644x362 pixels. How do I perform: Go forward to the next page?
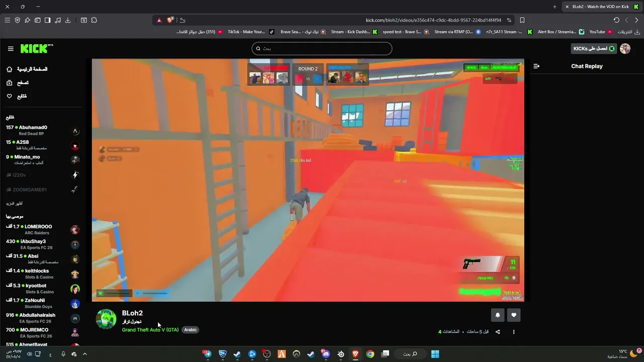tap(626, 20)
